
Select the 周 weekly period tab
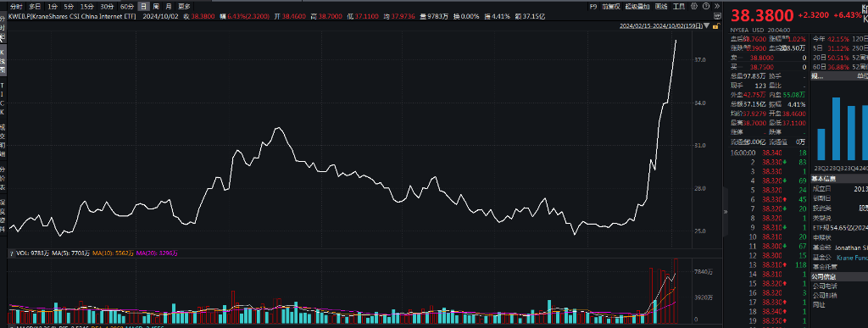click(156, 7)
